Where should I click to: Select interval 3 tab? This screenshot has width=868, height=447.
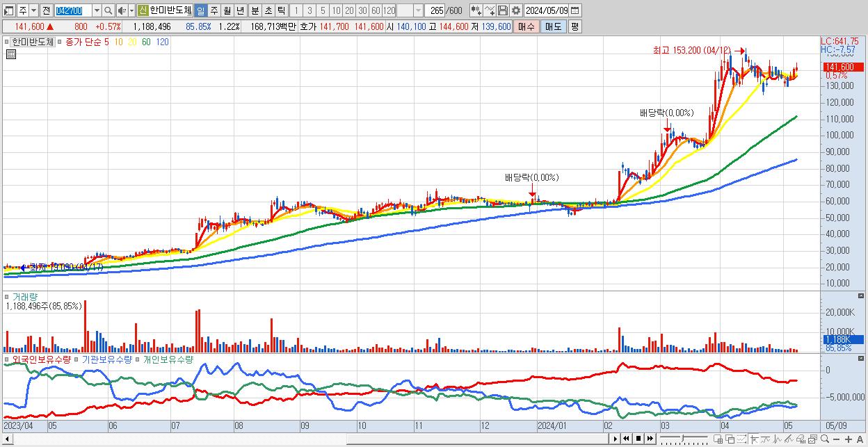pos(309,10)
